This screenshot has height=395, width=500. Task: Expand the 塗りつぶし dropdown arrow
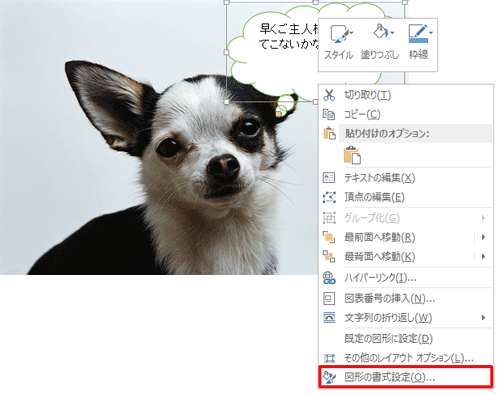click(392, 33)
